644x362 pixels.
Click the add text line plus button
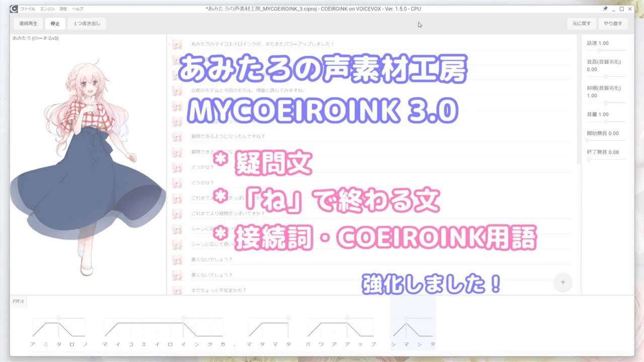point(562,282)
